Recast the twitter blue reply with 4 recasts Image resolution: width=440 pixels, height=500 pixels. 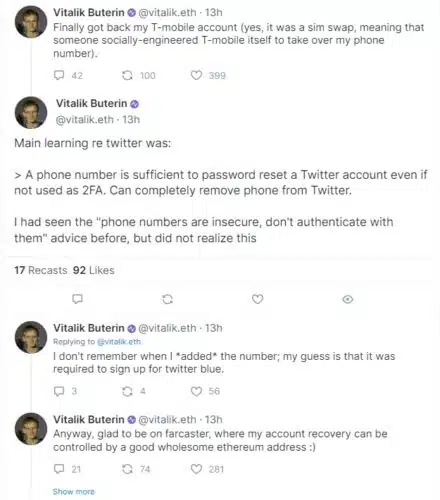click(x=127, y=391)
